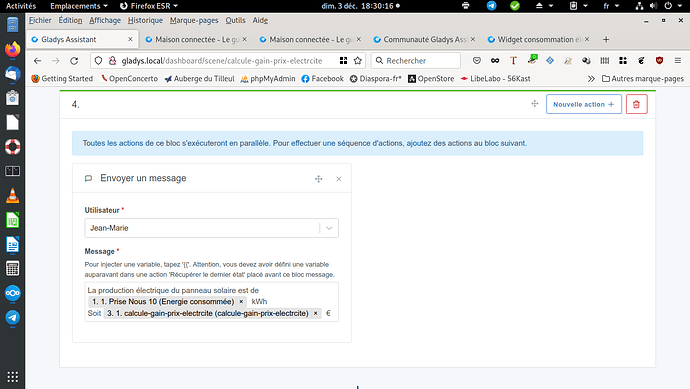Launch Firefox from the dock
Image resolution: width=690 pixels, height=389 pixels.
click(12, 49)
